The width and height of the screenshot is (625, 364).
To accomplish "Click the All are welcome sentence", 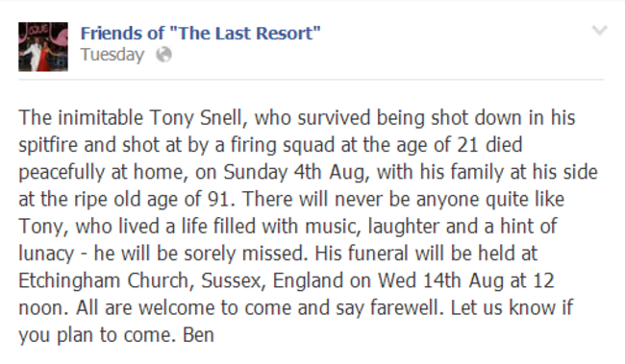I will [x=260, y=308].
